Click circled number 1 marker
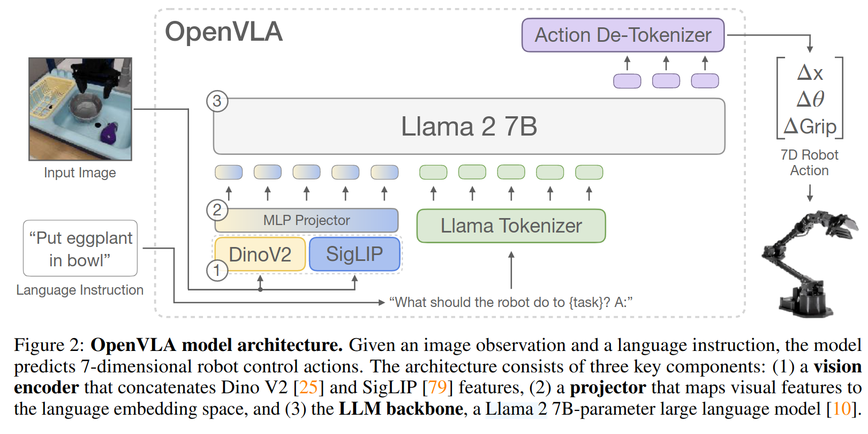868x434 pixels. [x=217, y=271]
